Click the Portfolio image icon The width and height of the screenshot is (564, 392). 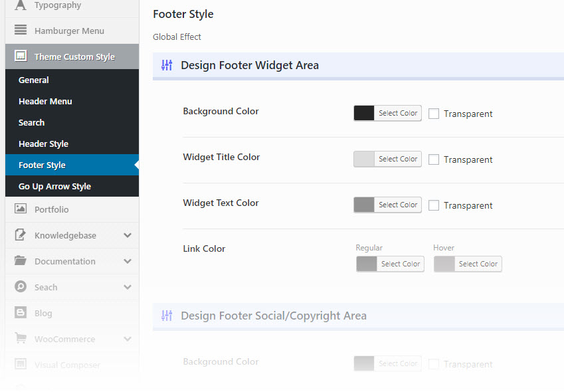tap(21, 209)
